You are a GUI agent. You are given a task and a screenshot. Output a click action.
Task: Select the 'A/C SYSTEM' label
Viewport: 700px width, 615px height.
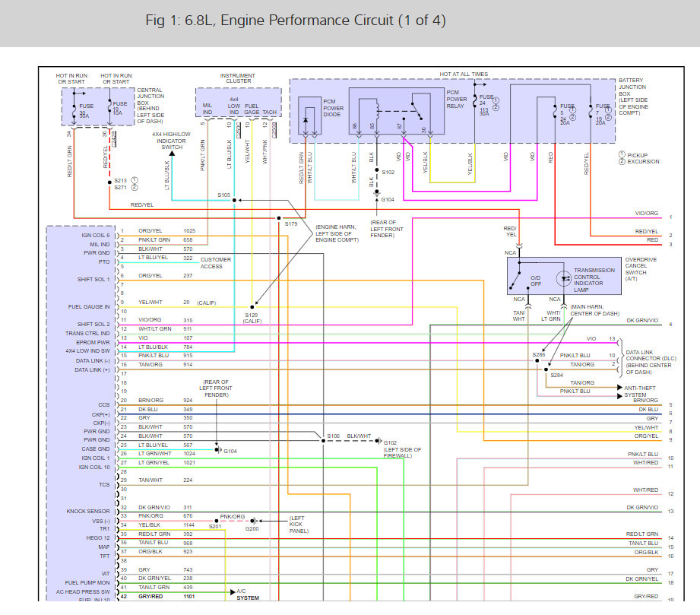coord(247,594)
